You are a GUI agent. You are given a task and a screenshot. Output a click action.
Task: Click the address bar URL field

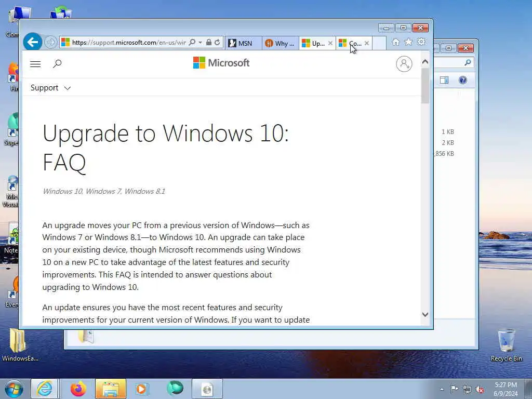[128, 43]
